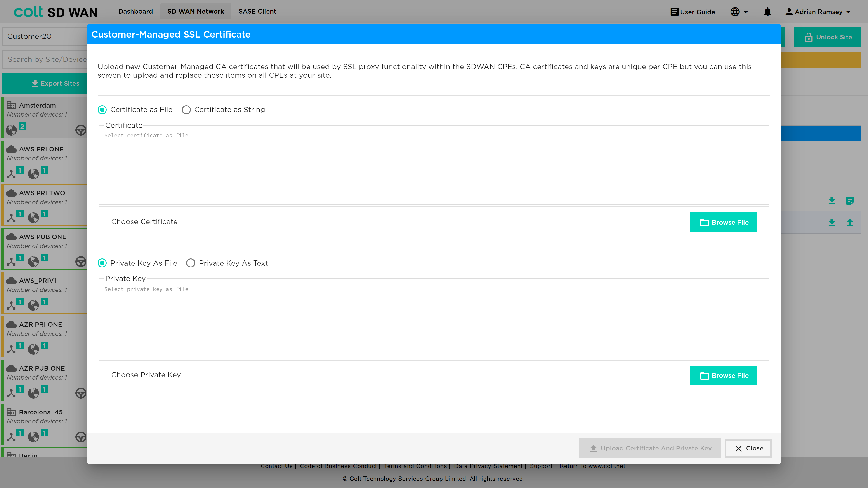Click the lower download arrow icon beside the upload arrow
This screenshot has height=488, width=868.
(832, 222)
